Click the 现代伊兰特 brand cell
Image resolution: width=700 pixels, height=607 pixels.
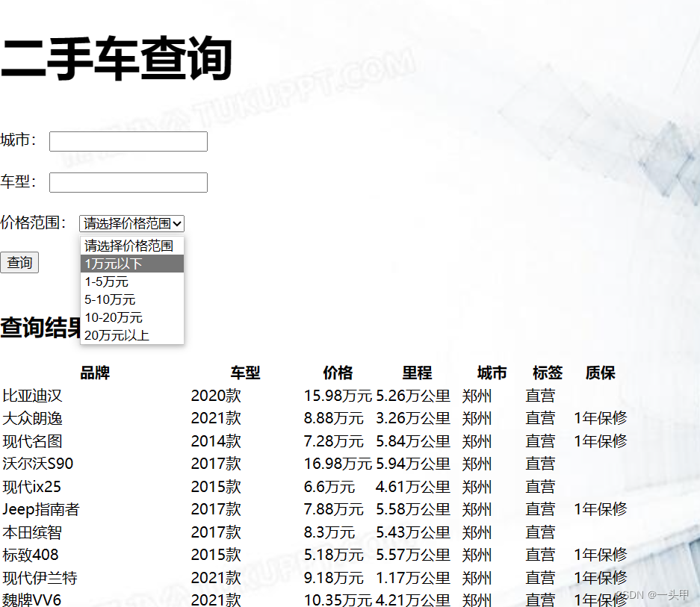[x=40, y=578]
